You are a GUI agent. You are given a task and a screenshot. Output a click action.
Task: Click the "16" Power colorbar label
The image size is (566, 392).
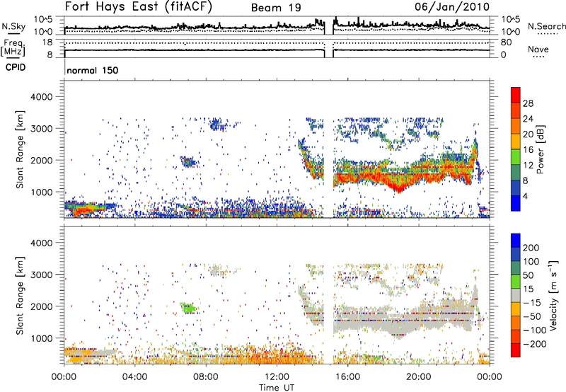(x=528, y=150)
